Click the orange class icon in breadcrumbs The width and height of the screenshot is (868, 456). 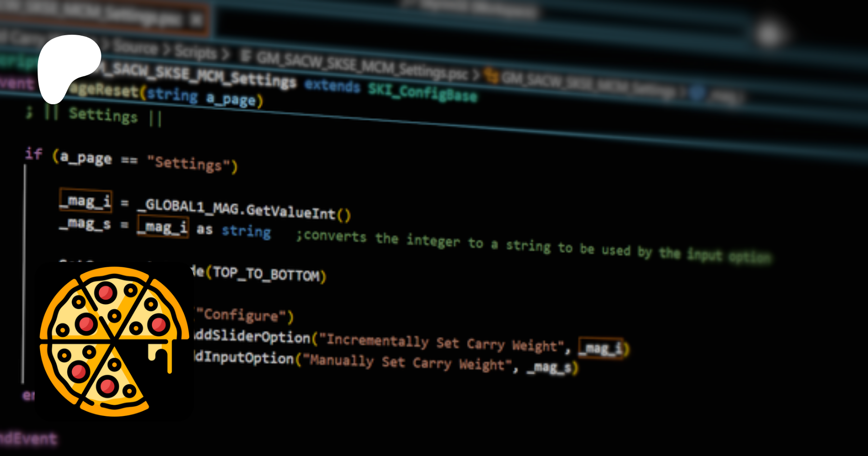pos(491,76)
